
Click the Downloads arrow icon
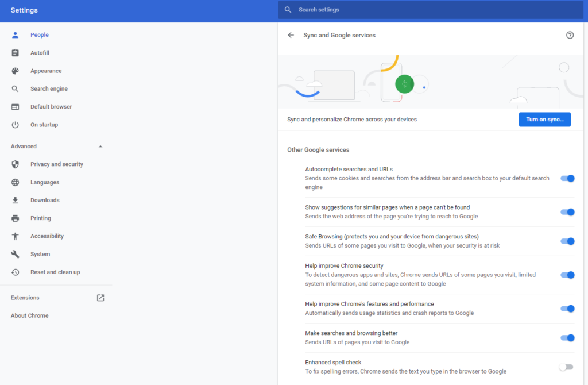[x=15, y=201]
